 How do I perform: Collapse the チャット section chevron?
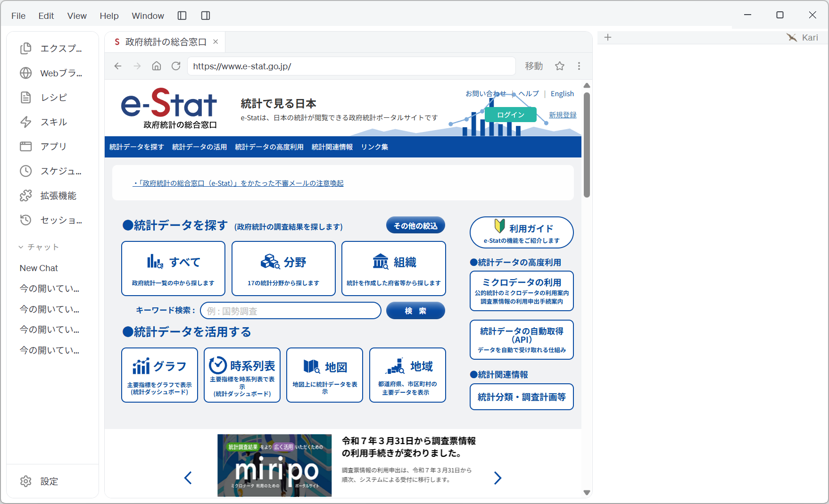pyautogui.click(x=21, y=247)
